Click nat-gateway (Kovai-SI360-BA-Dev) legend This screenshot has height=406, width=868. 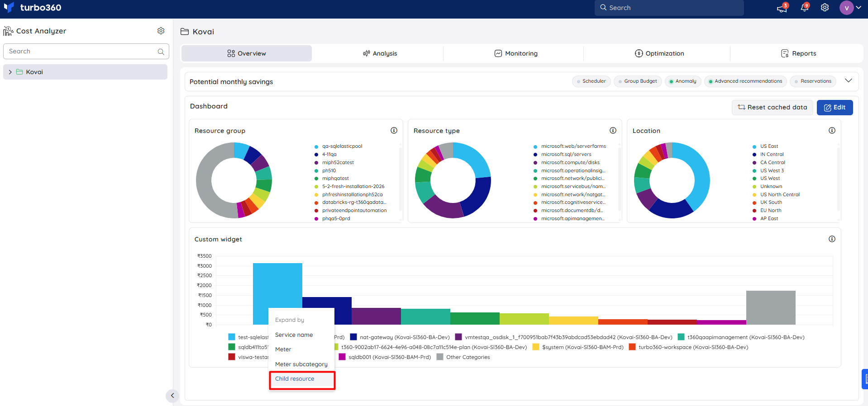pyautogui.click(x=400, y=337)
